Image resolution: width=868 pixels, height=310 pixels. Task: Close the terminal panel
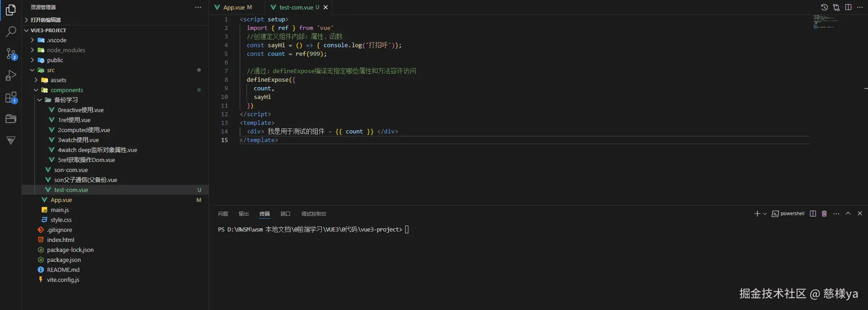[860, 214]
